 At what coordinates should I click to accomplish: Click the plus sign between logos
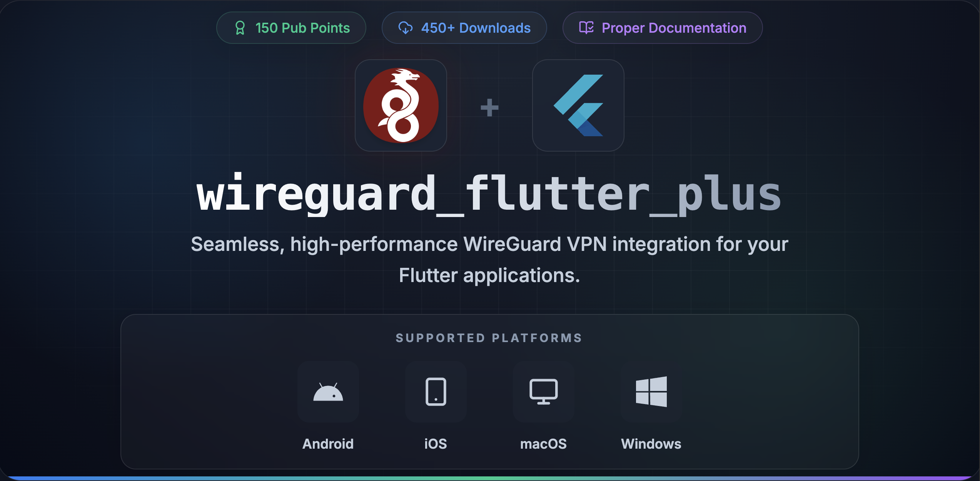pyautogui.click(x=489, y=107)
